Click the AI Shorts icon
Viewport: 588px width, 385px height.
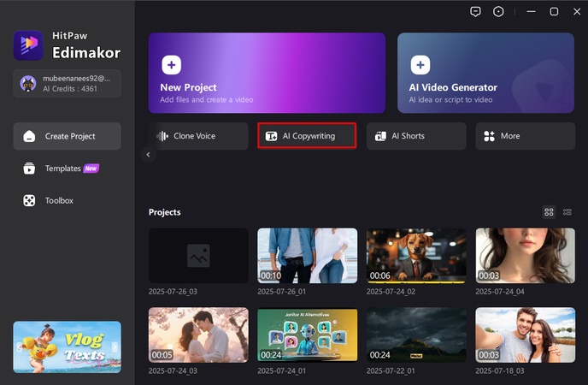coord(380,136)
